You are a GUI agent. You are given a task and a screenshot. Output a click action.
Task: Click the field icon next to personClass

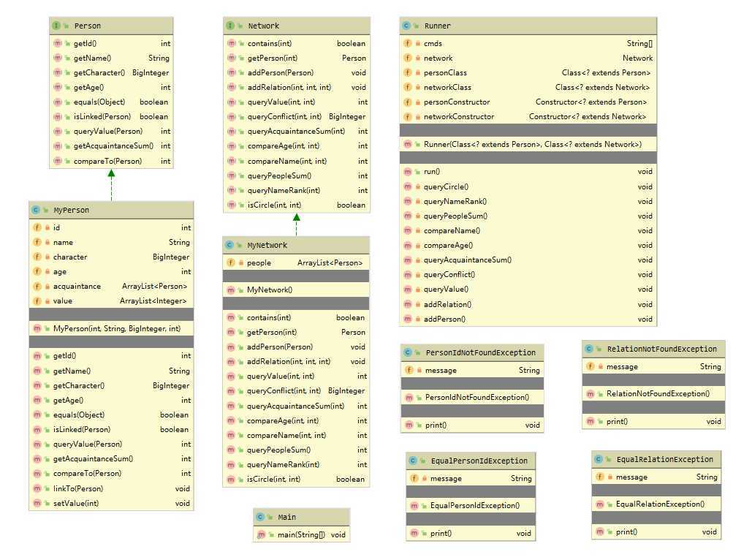(x=408, y=72)
